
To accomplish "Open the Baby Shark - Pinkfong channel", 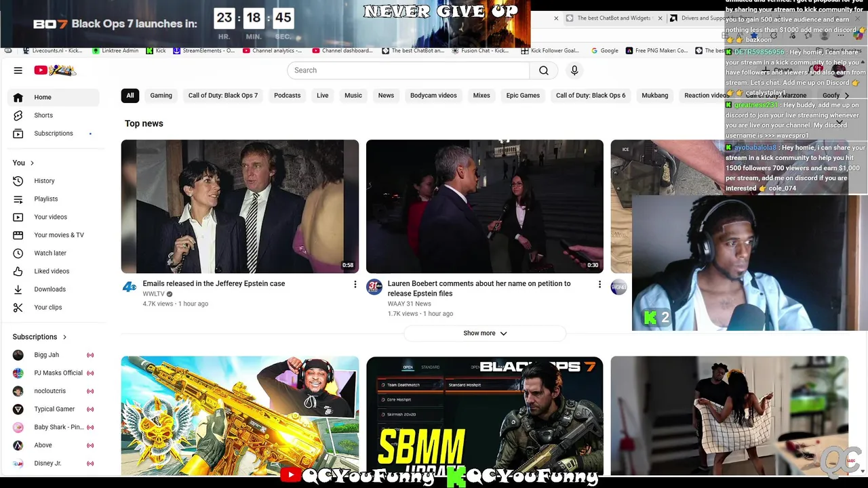I will [x=54, y=427].
